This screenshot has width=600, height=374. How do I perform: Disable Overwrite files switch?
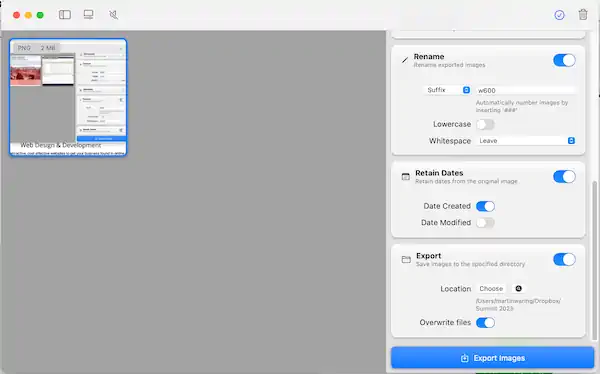[x=485, y=323]
